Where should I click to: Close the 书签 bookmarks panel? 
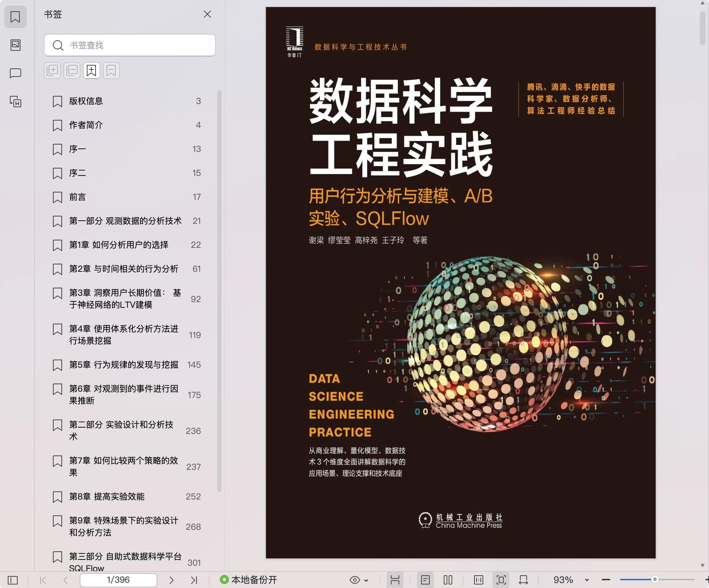(207, 14)
